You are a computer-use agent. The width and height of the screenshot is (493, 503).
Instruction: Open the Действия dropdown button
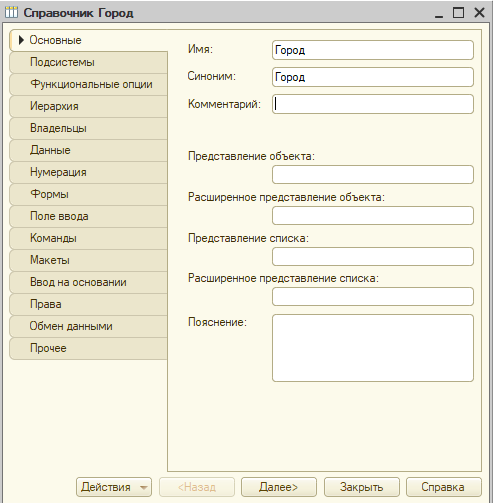(114, 487)
